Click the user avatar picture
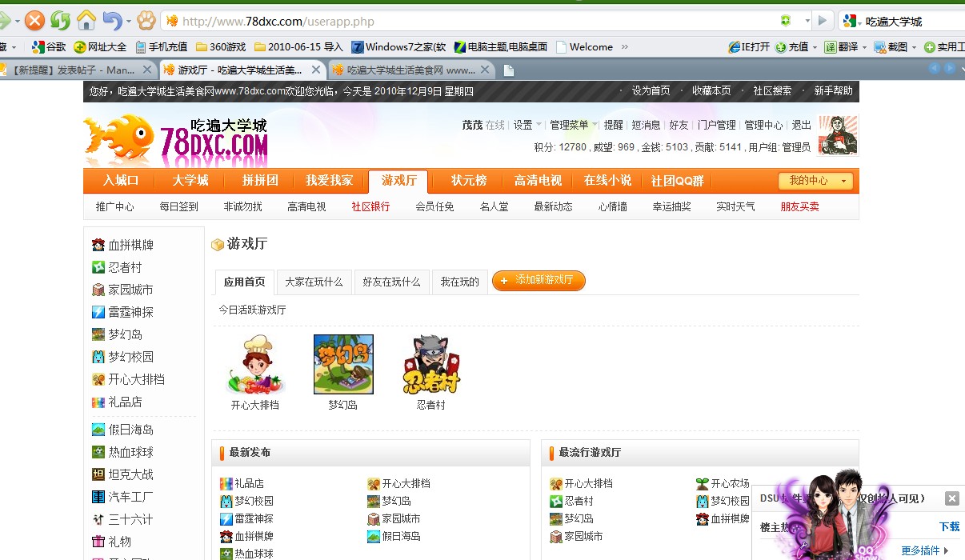 pos(838,134)
